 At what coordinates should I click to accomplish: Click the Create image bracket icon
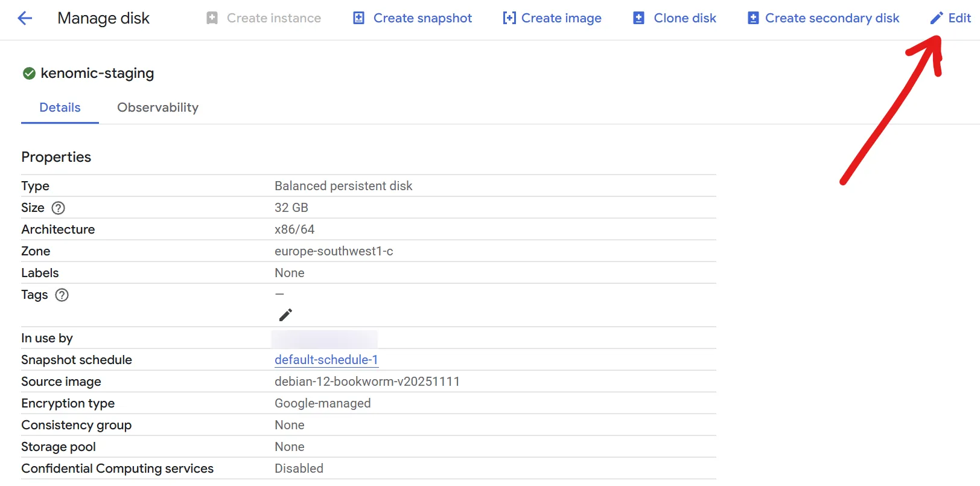(509, 18)
